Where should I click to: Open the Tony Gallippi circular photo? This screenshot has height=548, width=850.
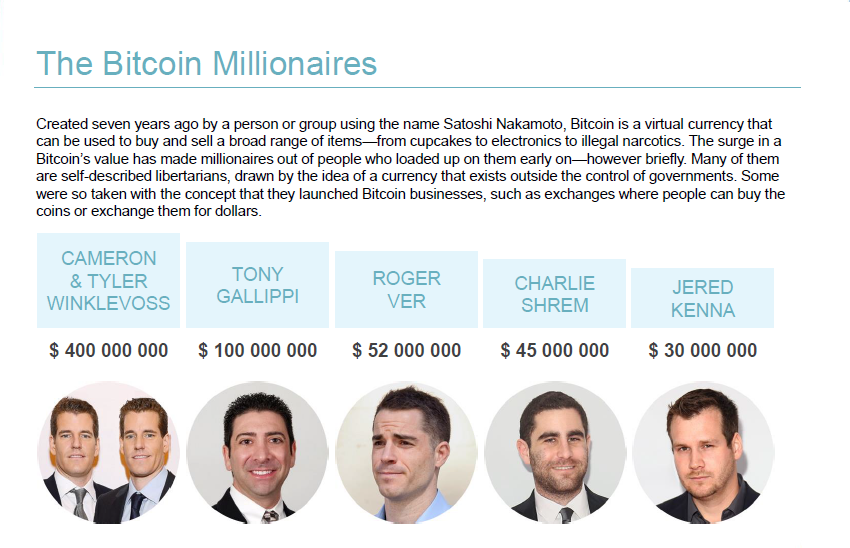click(x=257, y=453)
